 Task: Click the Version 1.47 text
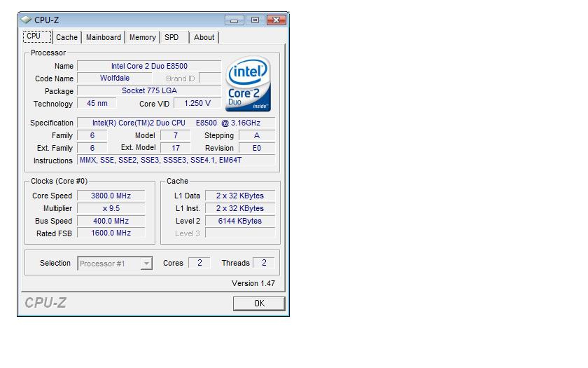(253, 283)
